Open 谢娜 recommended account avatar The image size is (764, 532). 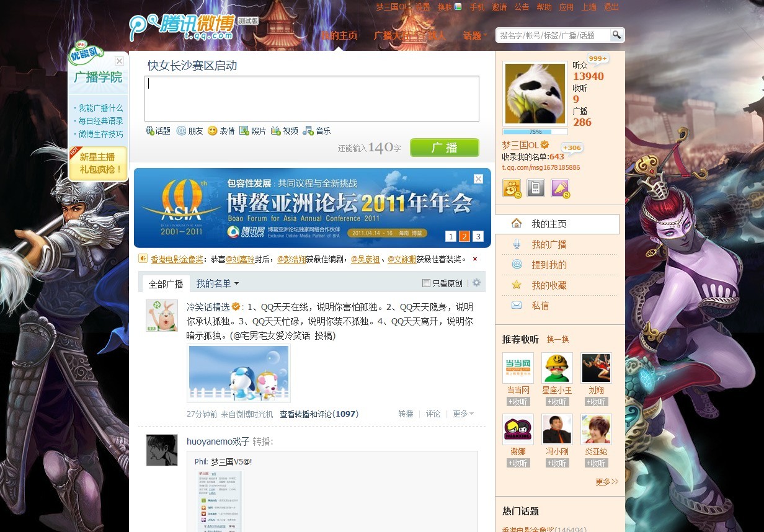(518, 429)
